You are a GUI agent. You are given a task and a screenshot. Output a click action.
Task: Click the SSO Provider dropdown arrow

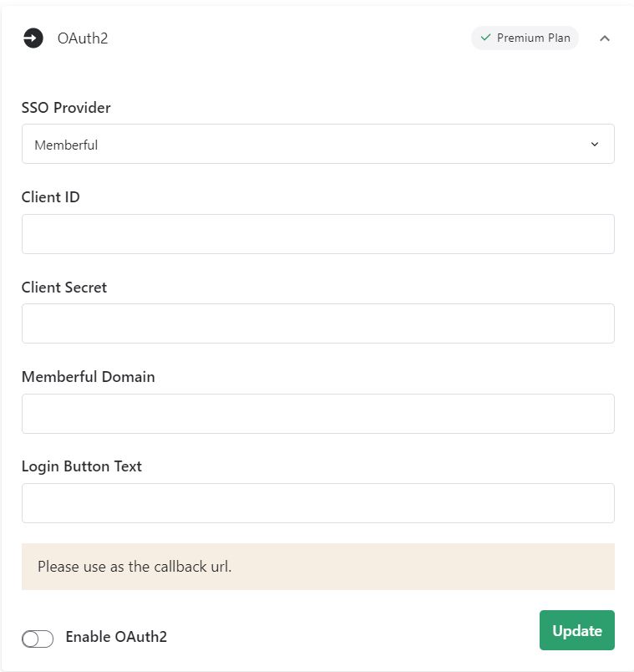[595, 145]
